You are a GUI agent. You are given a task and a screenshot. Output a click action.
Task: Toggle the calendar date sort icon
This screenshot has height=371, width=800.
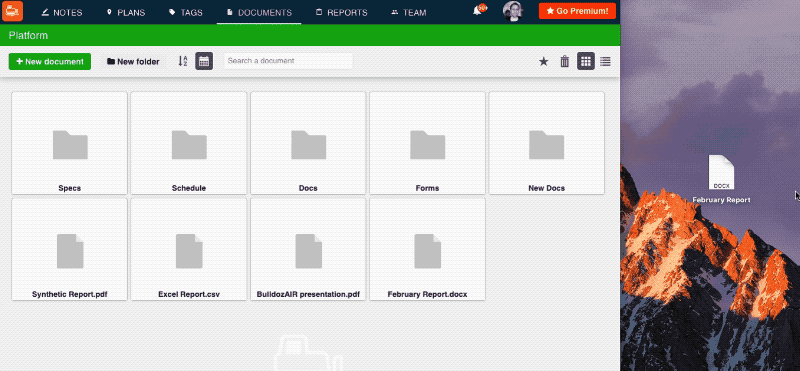coord(204,61)
